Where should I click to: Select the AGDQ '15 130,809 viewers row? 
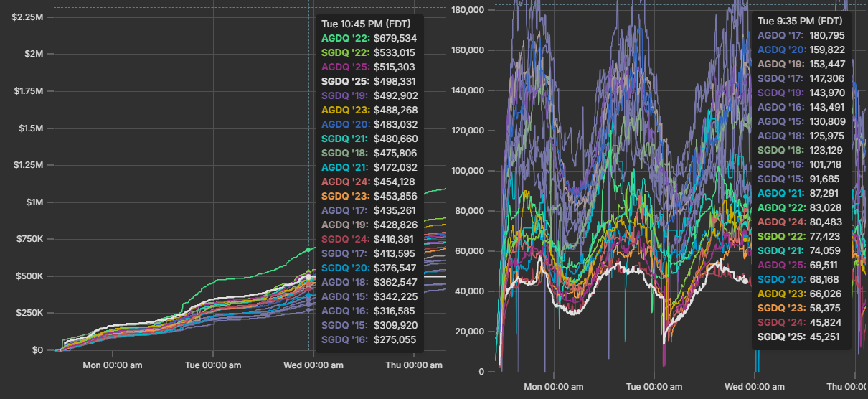pos(801,121)
